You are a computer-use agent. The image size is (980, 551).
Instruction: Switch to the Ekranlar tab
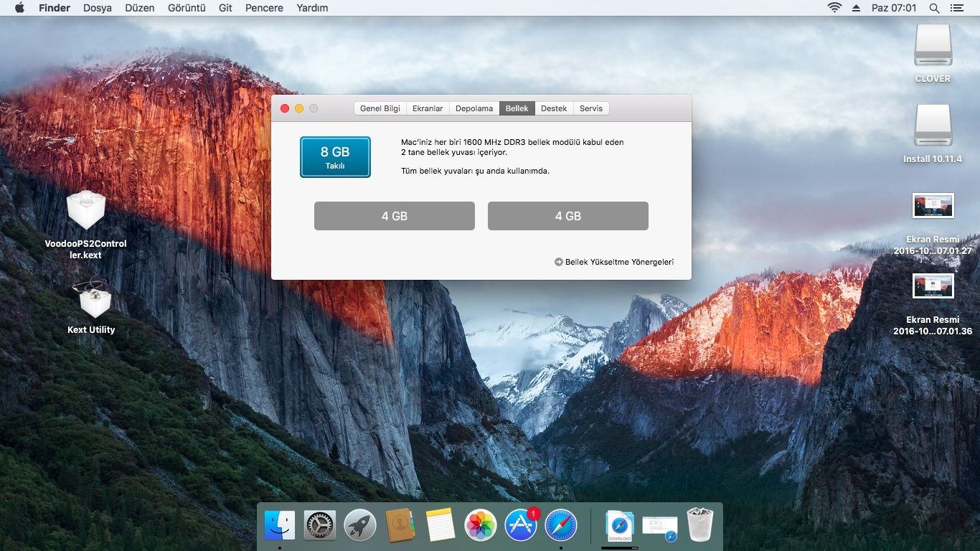pos(428,108)
